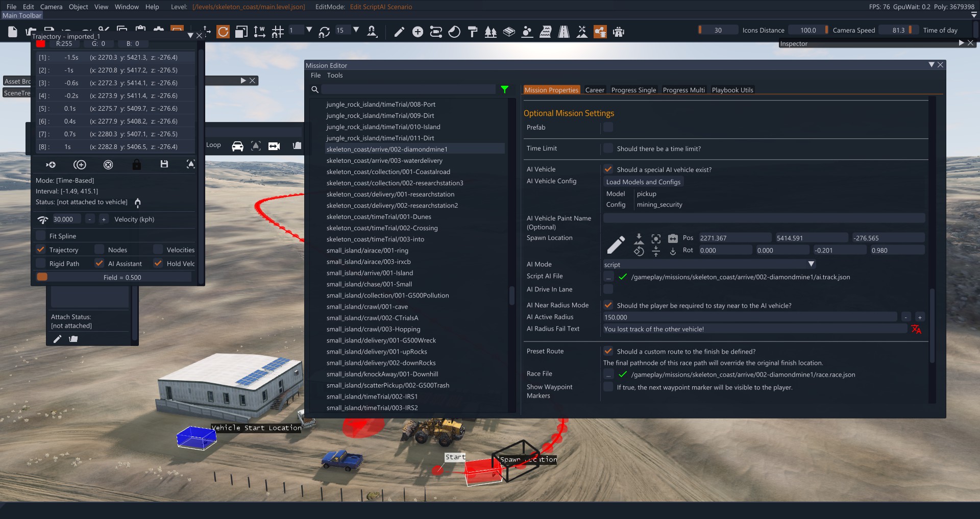This screenshot has width=980, height=519.
Task: Open the grid size dropdown showing 1
Action: click(309, 30)
